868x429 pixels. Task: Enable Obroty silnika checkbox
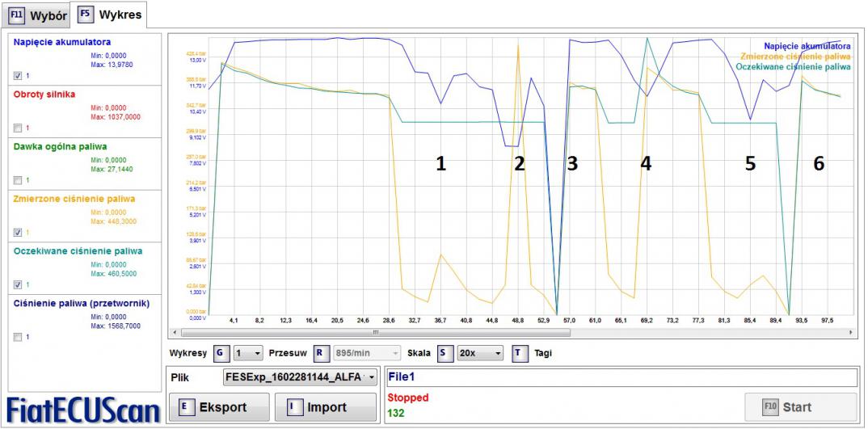point(18,128)
